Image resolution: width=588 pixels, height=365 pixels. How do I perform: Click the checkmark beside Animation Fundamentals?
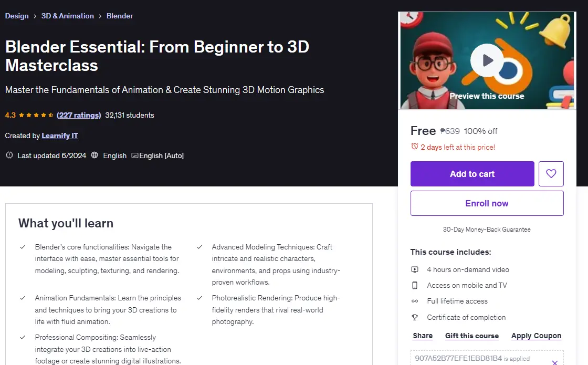pyautogui.click(x=23, y=298)
